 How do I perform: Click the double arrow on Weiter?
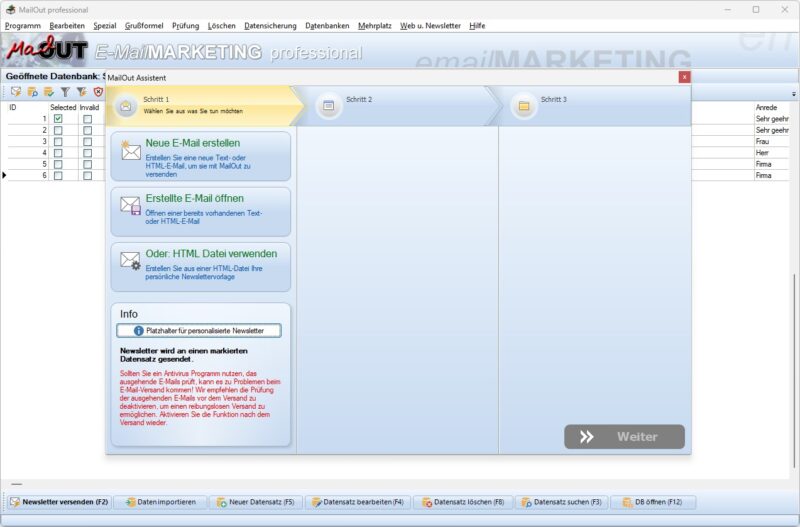click(x=587, y=437)
